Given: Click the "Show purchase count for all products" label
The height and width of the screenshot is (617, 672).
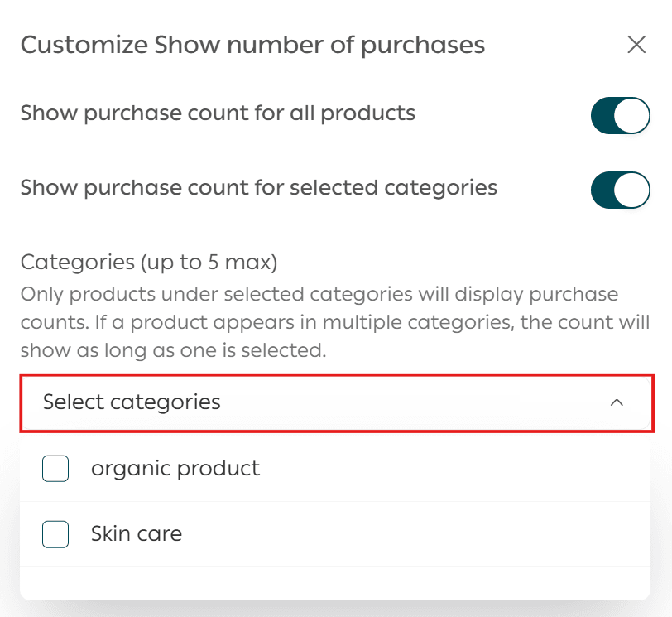Looking at the screenshot, I should [218, 113].
